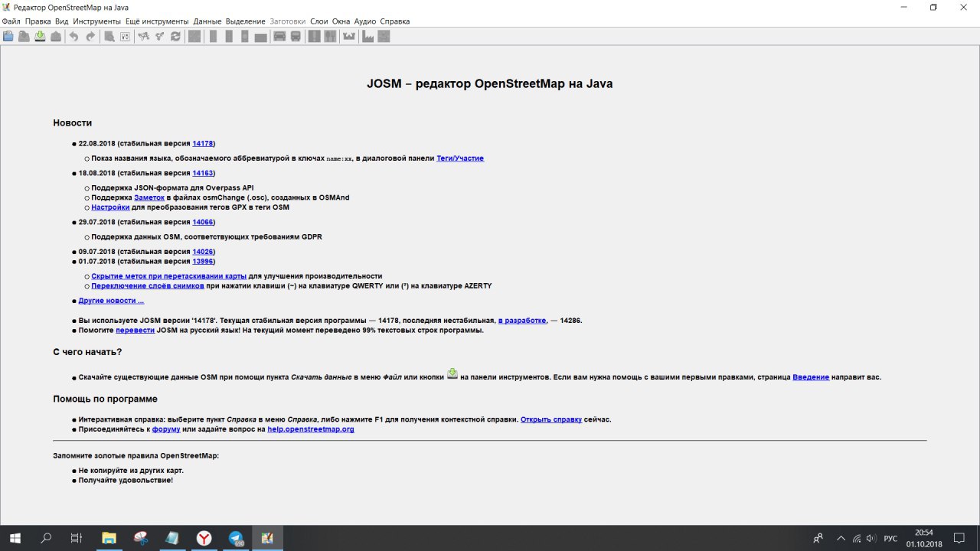Open the Слои menu
980x551 pixels.
click(x=318, y=21)
